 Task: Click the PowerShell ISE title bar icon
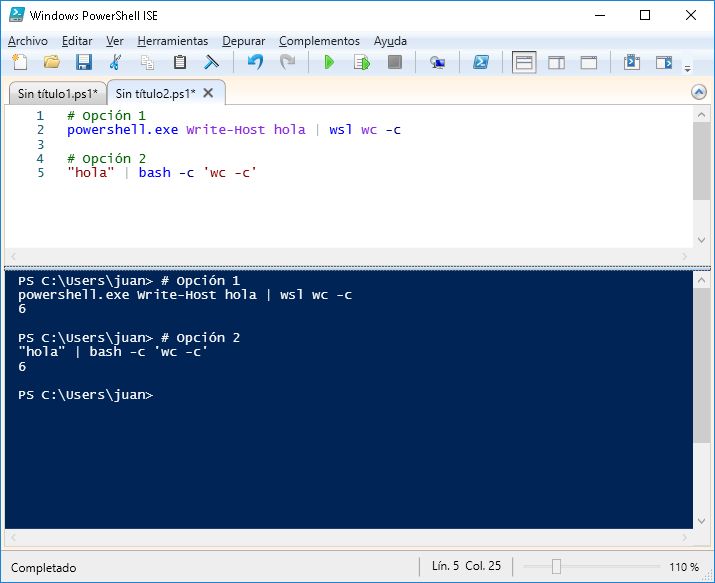coord(16,15)
